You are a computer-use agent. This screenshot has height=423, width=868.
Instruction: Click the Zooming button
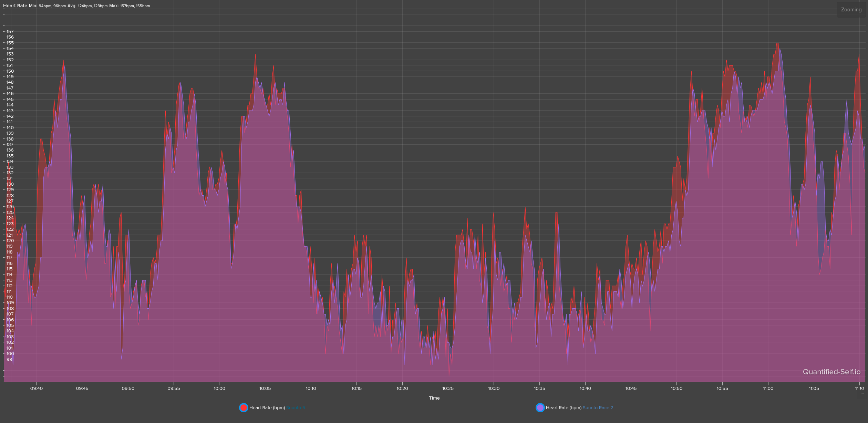851,10
